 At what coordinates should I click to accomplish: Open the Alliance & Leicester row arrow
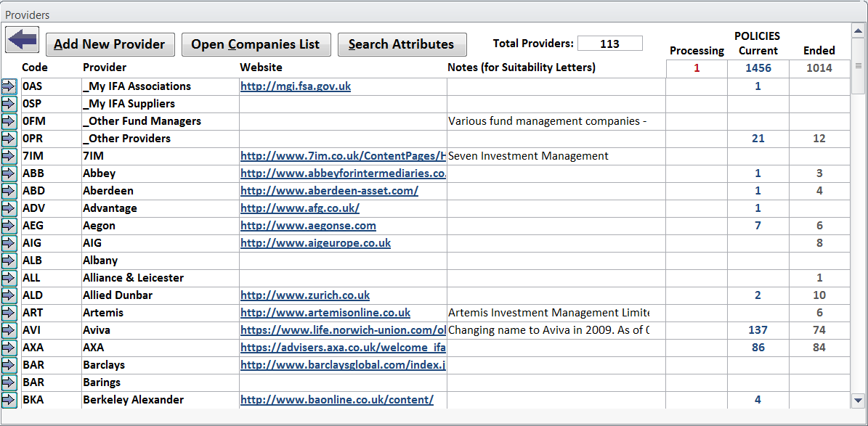coord(10,278)
